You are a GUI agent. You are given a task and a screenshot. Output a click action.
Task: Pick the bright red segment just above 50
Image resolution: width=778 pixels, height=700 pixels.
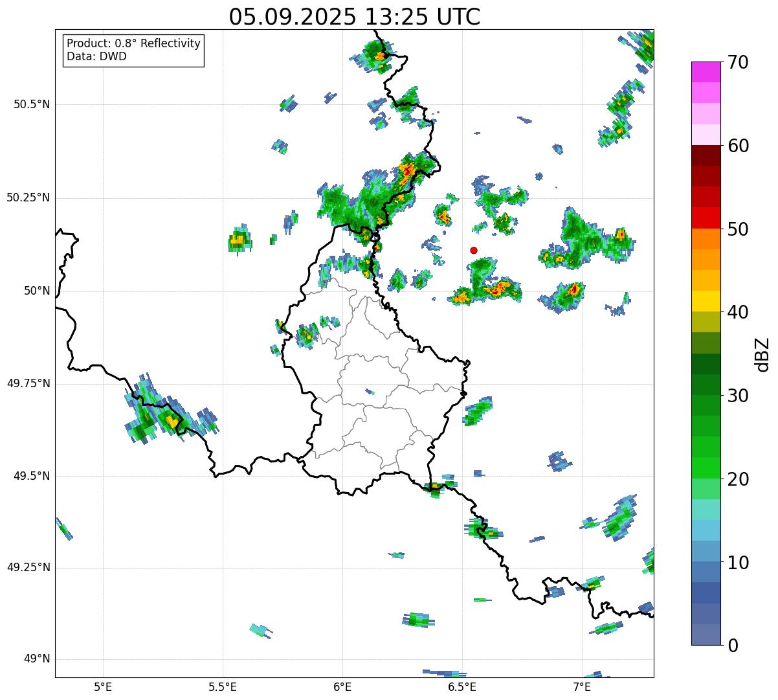coord(706,218)
